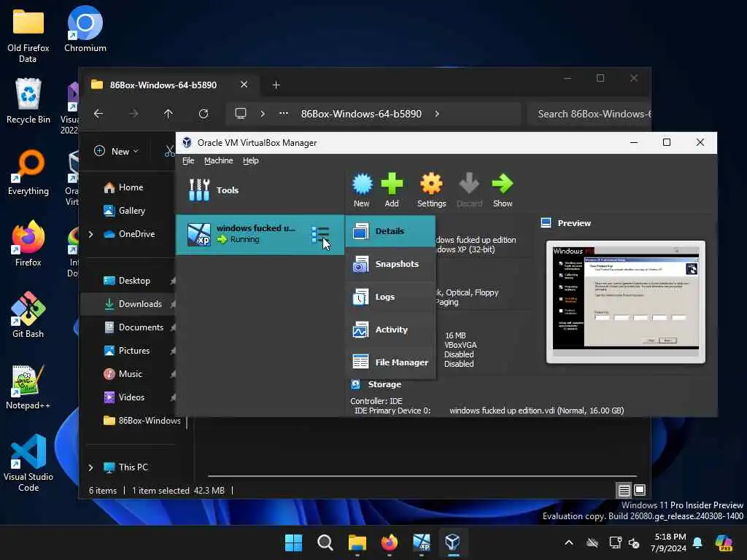
Task: Open Videos in Explorer sidebar
Action: point(124,397)
